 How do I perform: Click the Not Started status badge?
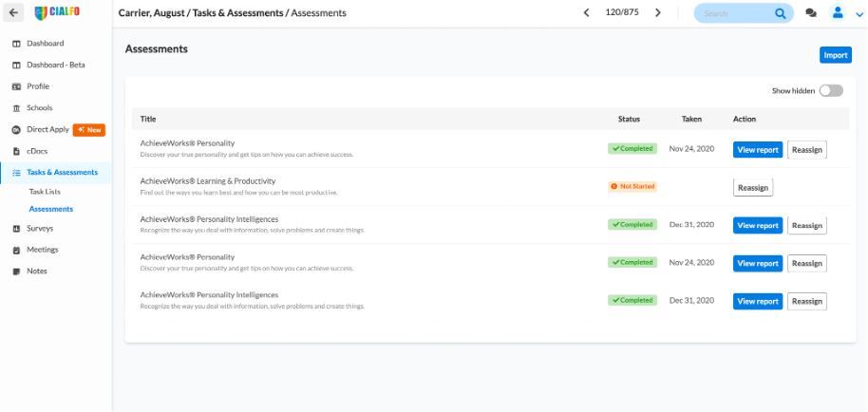point(632,187)
